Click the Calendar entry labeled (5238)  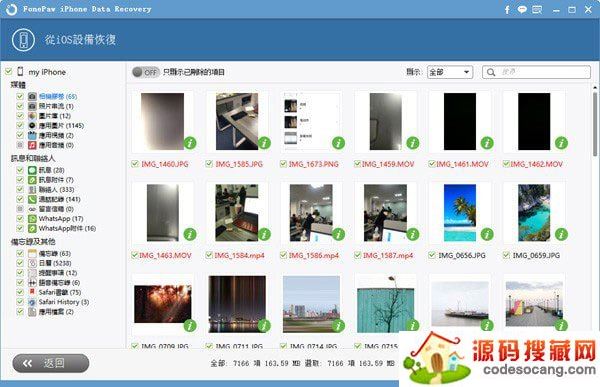click(x=55, y=263)
